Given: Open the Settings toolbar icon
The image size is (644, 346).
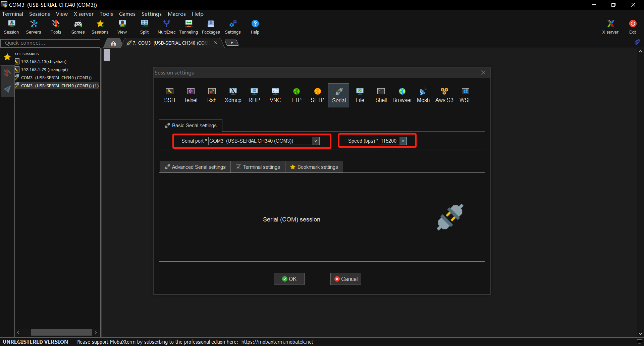Looking at the screenshot, I should click(x=233, y=27).
